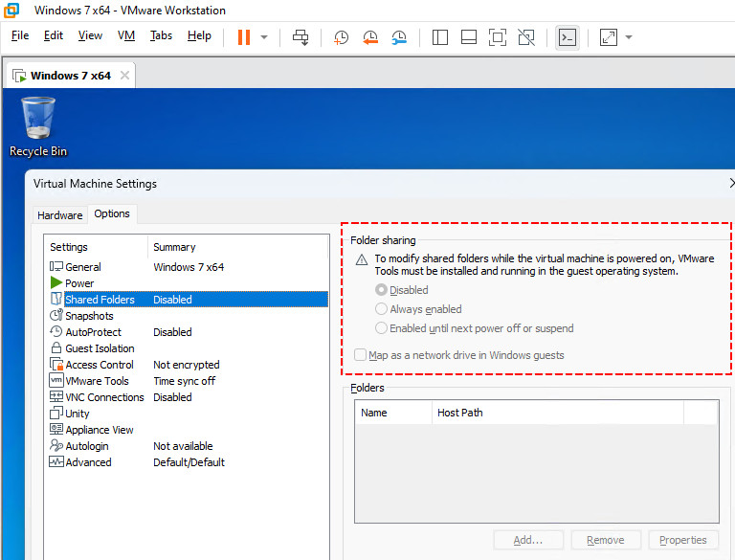Viewport: 735px width, 560px height.
Task: Select the Snapshots settings row
Action: point(188,316)
